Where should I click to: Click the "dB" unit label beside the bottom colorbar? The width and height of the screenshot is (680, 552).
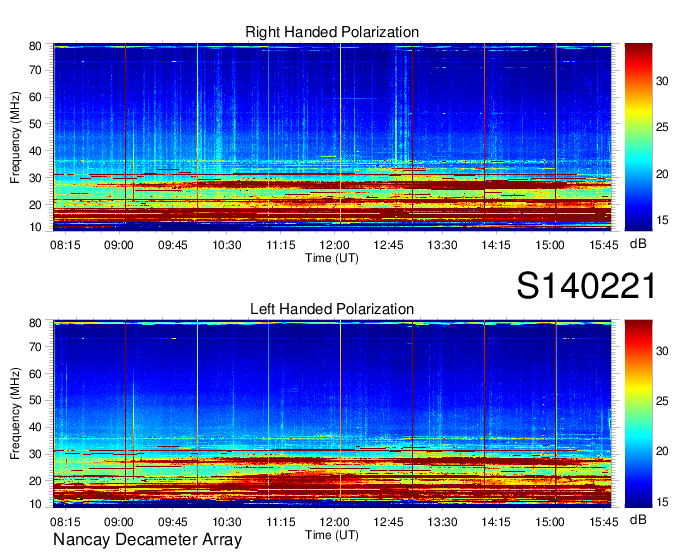point(638,519)
